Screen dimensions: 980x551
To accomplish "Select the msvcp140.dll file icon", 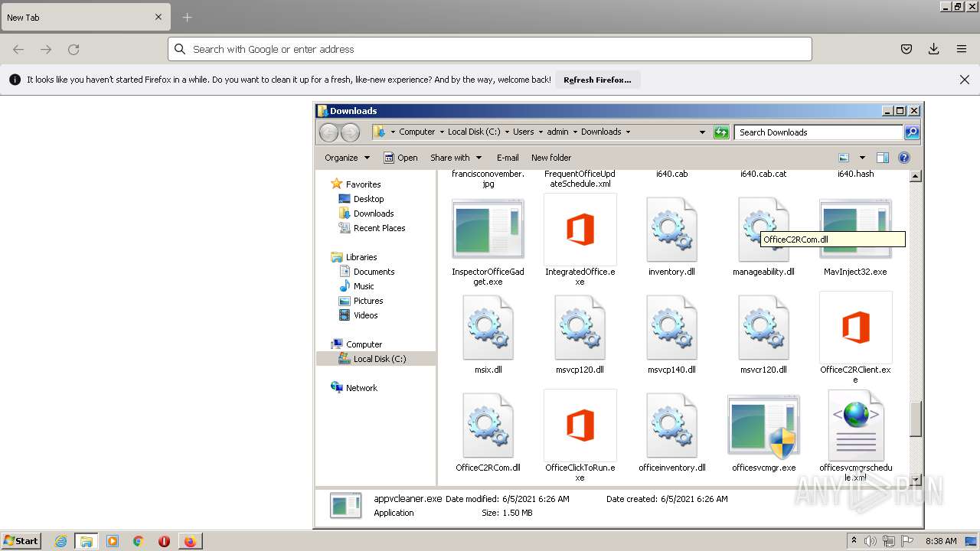I will tap(671, 328).
